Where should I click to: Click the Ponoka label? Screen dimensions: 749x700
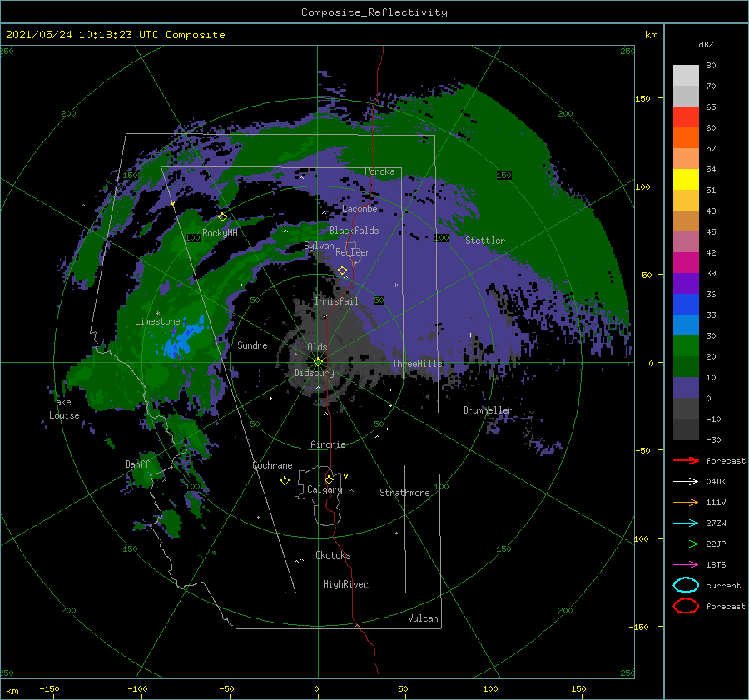coord(379,171)
